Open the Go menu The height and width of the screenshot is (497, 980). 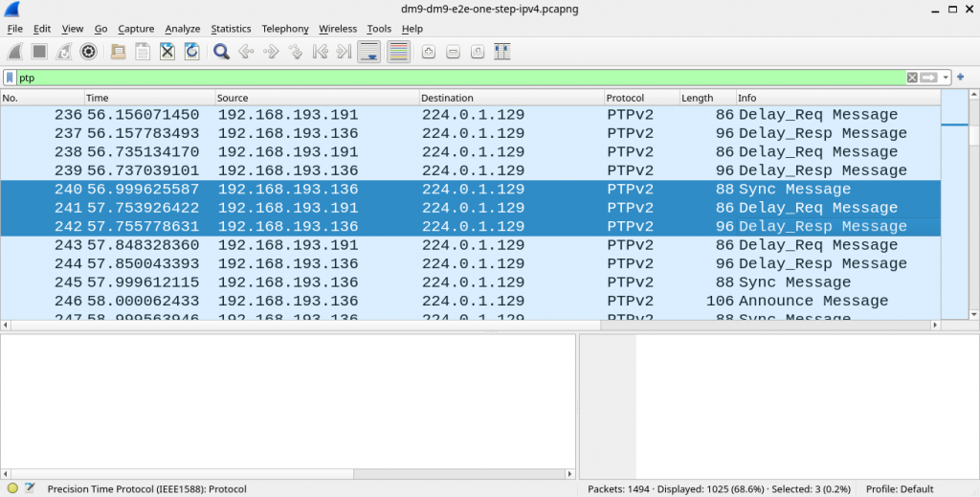click(x=100, y=29)
